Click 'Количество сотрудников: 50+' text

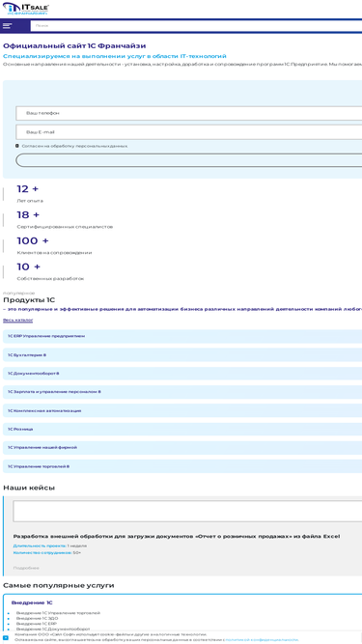47,553
